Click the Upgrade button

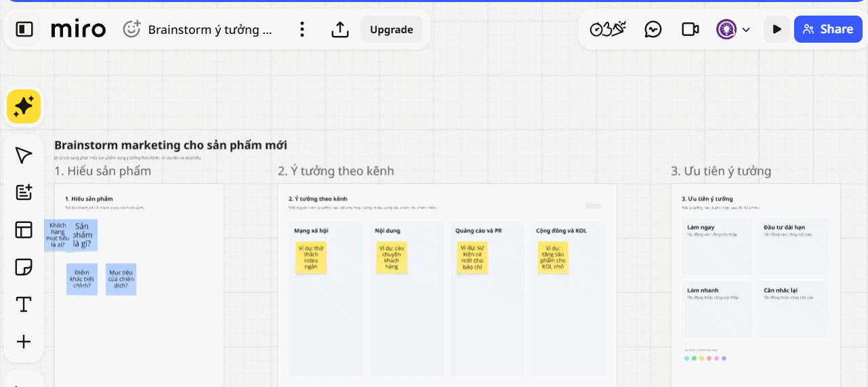[392, 29]
